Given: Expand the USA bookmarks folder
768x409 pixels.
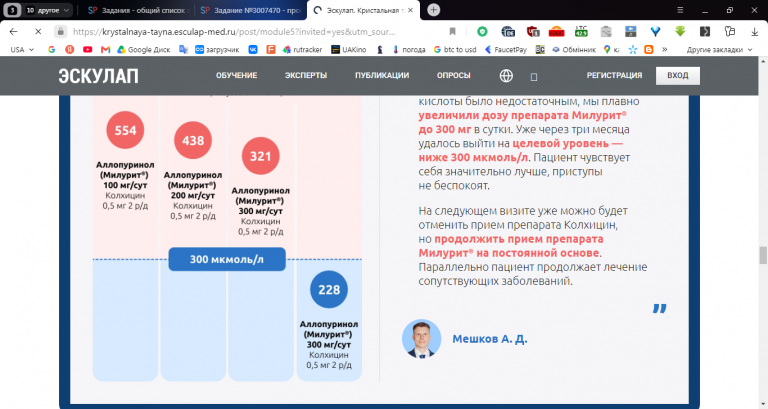Looking at the screenshot, I should (22, 49).
